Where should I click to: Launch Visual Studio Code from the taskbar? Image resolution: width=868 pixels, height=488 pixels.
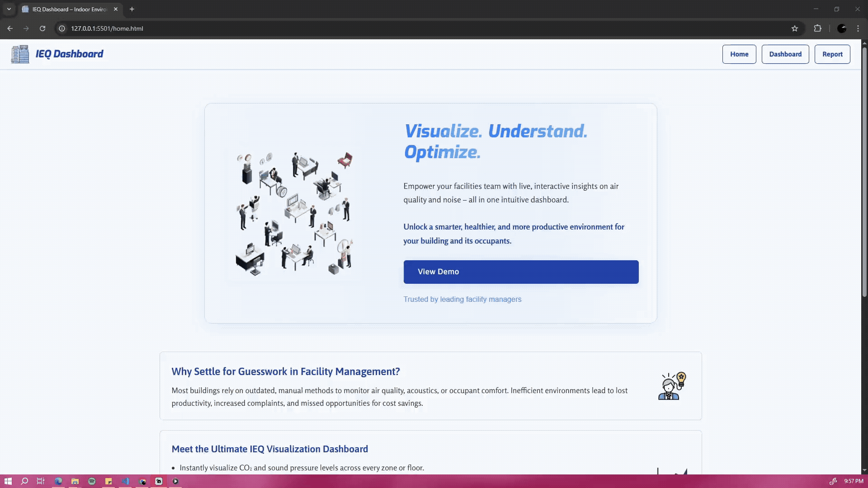click(125, 481)
